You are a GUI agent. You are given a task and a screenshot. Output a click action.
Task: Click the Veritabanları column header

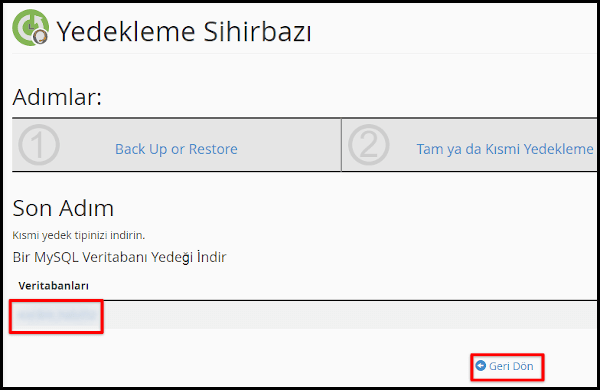pyautogui.click(x=53, y=286)
